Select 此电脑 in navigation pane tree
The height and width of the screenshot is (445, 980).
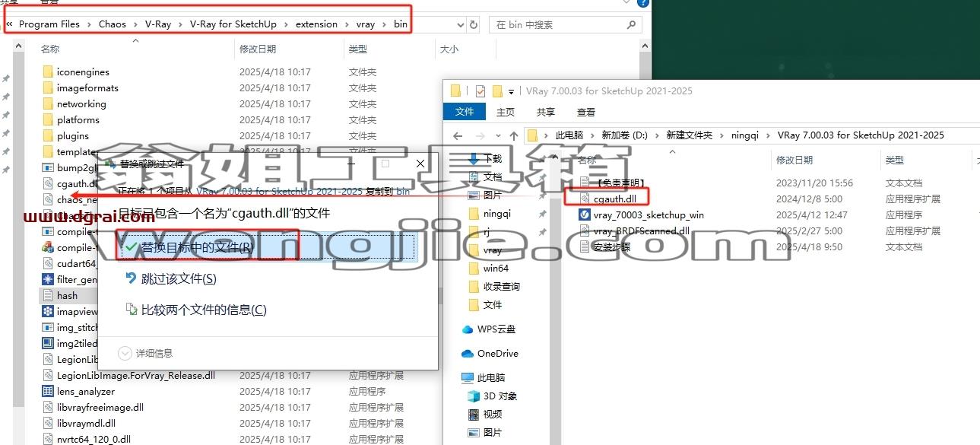(490, 378)
